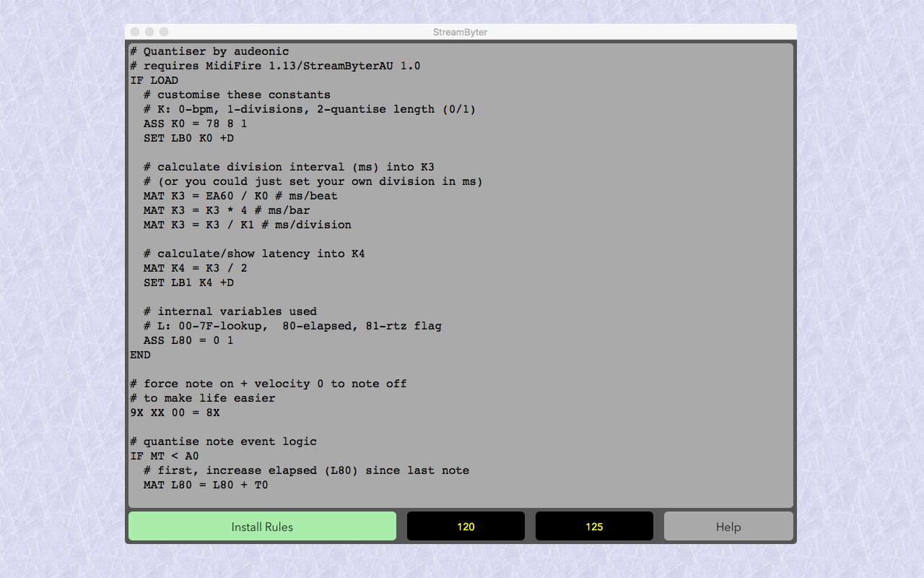This screenshot has width=924, height=578.
Task: Click the 'IF MT < A0' line
Action: coord(165,456)
